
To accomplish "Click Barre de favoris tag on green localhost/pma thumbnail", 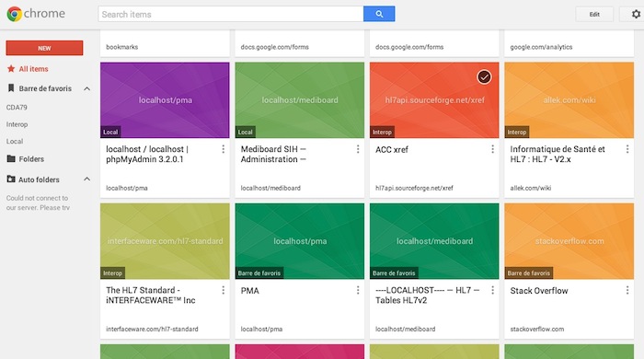I will (x=259, y=272).
